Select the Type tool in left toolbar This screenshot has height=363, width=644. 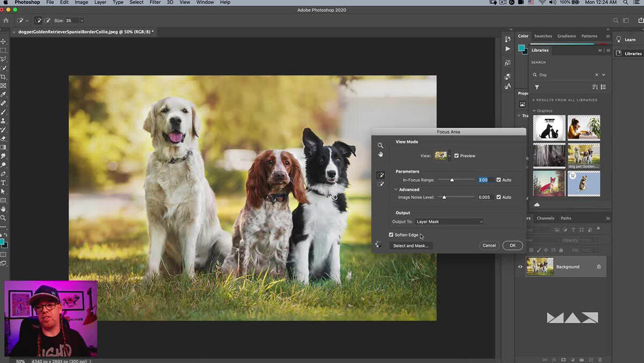tap(3, 183)
